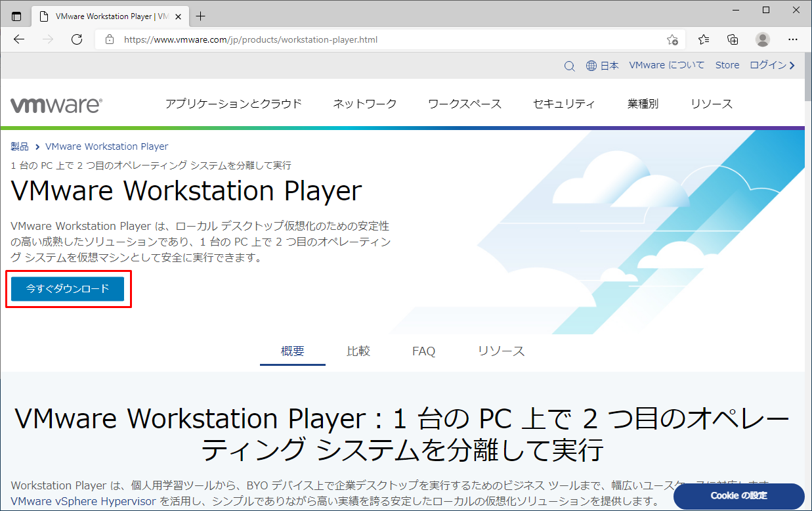Switch to the FAQ tab

click(x=423, y=351)
